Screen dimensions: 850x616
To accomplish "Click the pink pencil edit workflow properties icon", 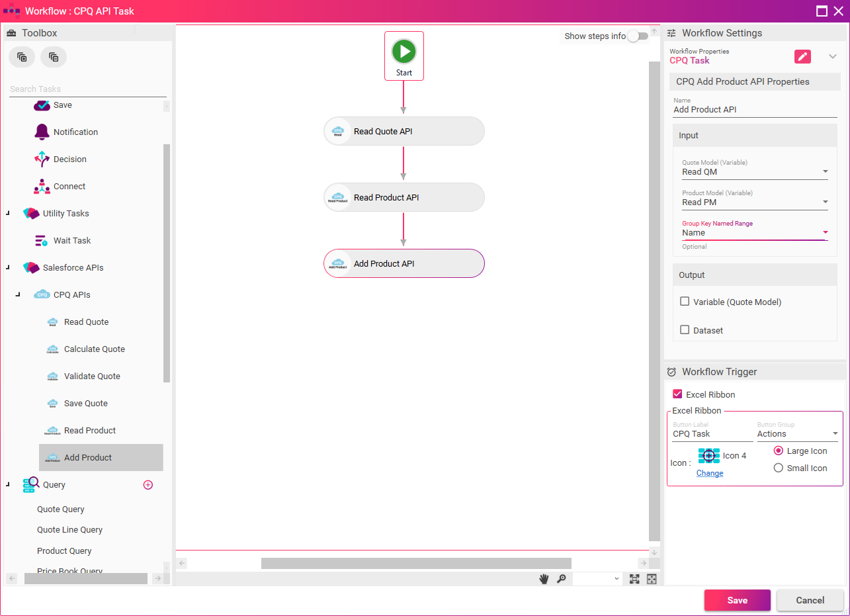I will click(x=802, y=56).
